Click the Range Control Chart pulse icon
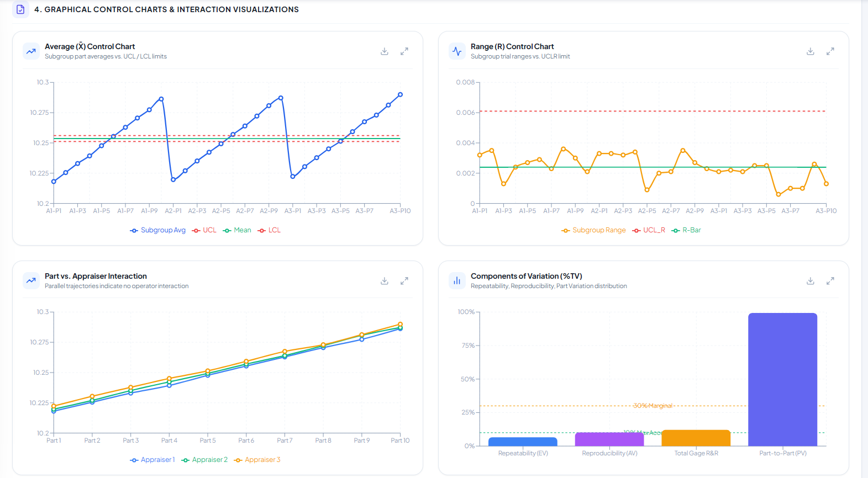868x478 pixels. (x=457, y=51)
